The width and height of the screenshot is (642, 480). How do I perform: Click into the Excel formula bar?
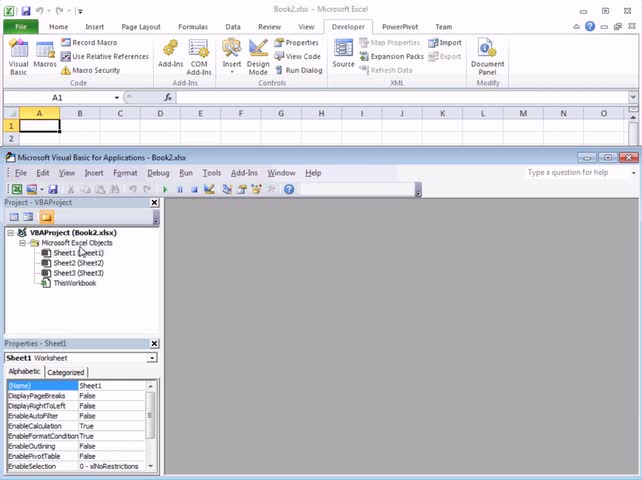tap(402, 97)
